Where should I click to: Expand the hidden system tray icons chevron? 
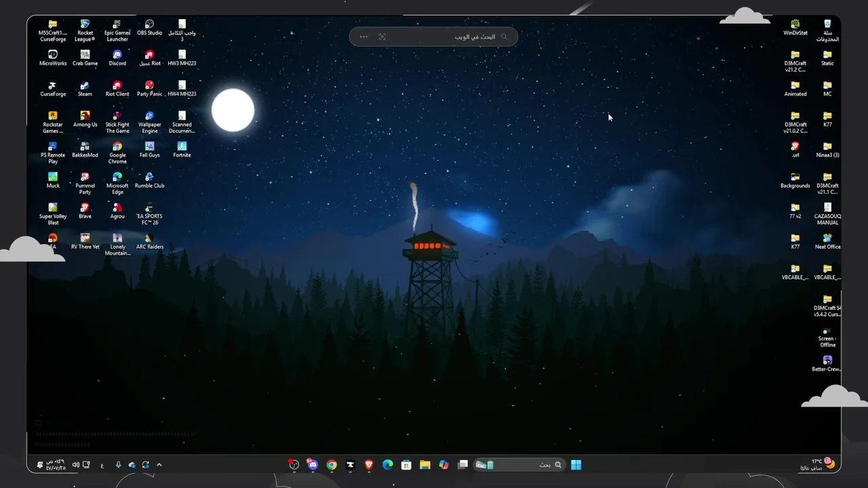pos(159,464)
